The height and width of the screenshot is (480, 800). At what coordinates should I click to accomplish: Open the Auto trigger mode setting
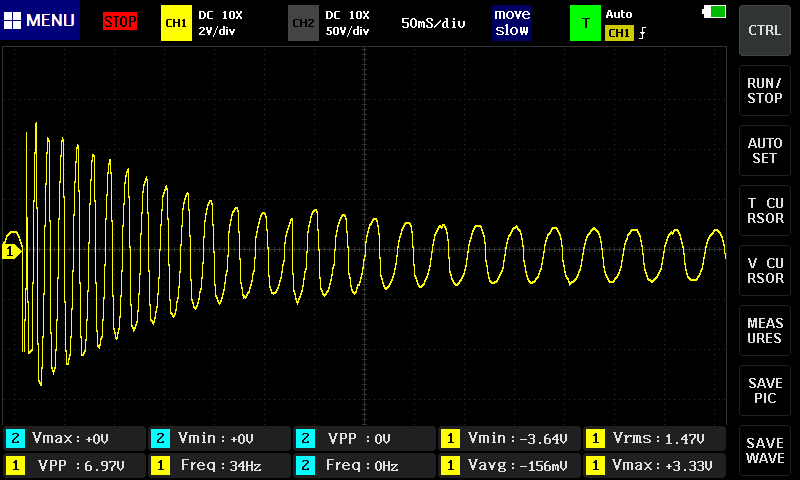[620, 15]
